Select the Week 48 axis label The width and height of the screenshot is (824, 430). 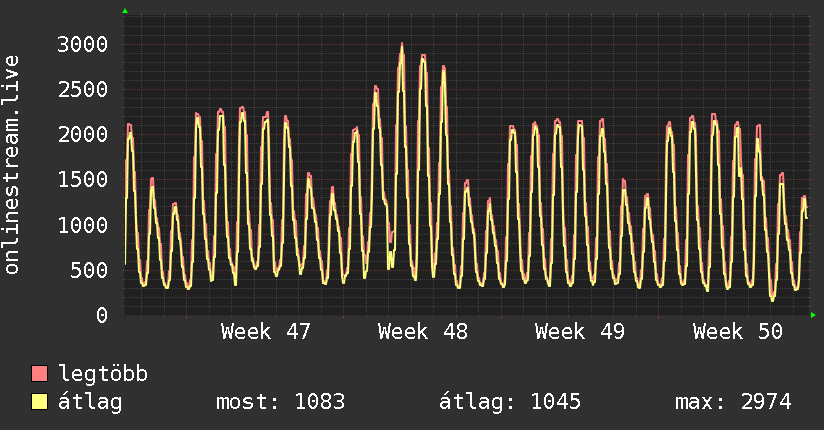point(423,332)
